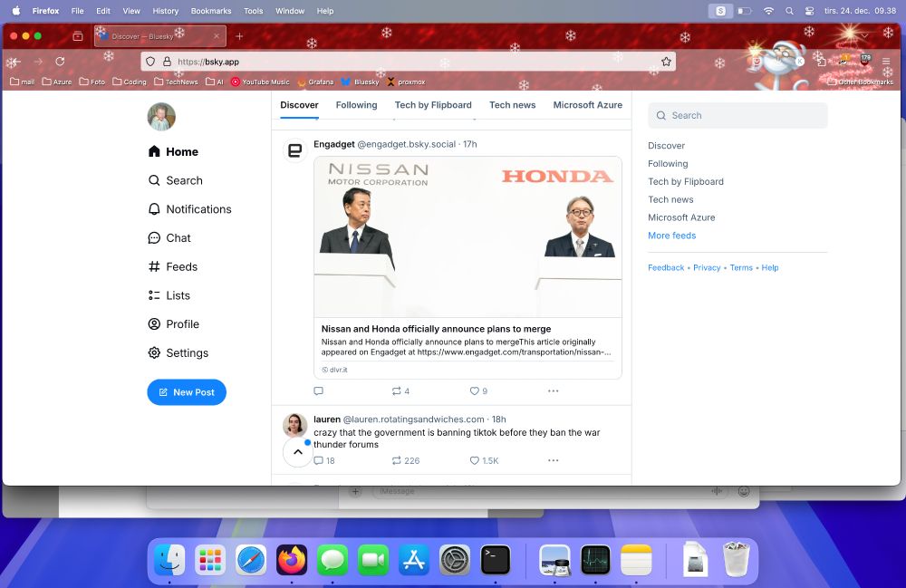Image resolution: width=906 pixels, height=588 pixels.
Task: Open the Bookmarks menu in menu bar
Action: point(211,11)
